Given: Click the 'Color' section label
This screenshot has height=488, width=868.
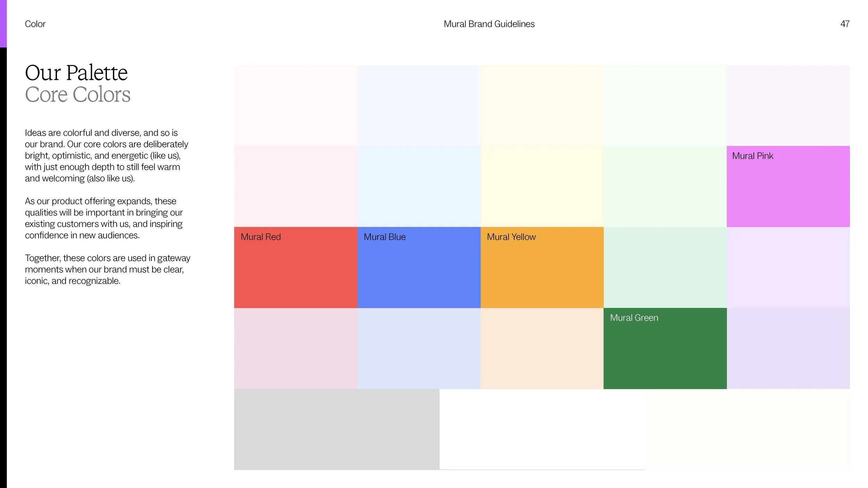Looking at the screenshot, I should 35,24.
